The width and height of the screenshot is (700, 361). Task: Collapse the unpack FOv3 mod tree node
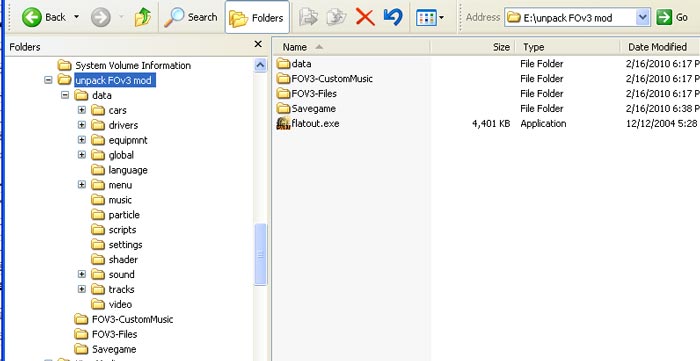click(48, 80)
